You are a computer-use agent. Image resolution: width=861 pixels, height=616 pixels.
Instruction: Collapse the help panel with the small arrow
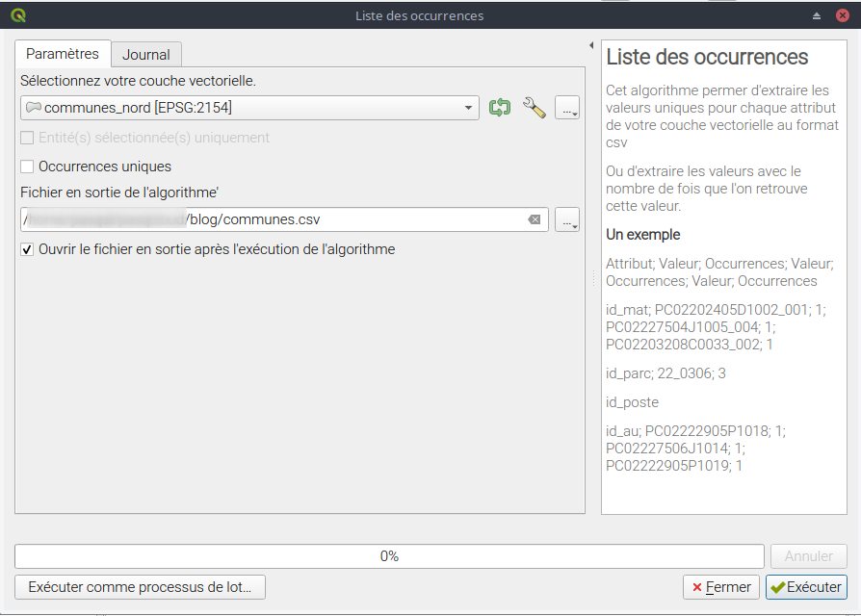click(x=590, y=45)
